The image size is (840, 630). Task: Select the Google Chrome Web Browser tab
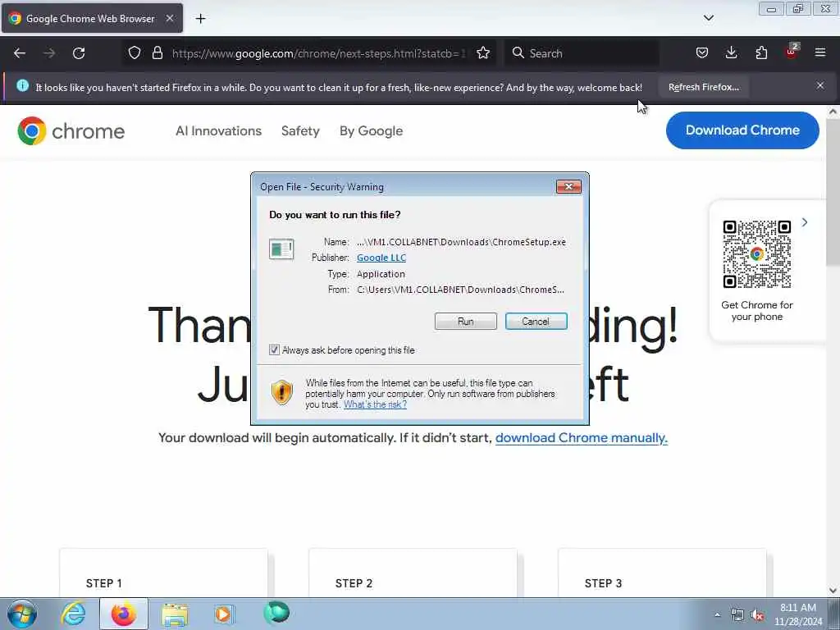pyautogui.click(x=92, y=18)
